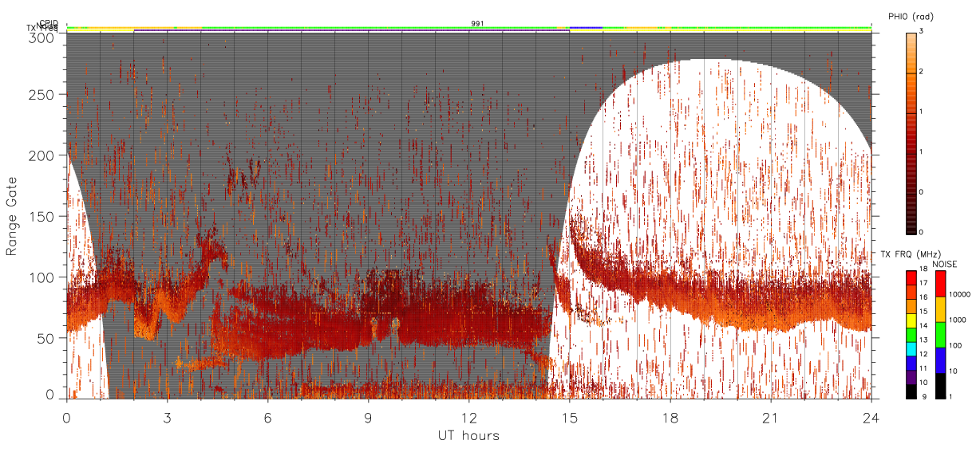Click the top value 3 on the PHI0 color bar
This screenshot has height=452, width=980.
(920, 31)
